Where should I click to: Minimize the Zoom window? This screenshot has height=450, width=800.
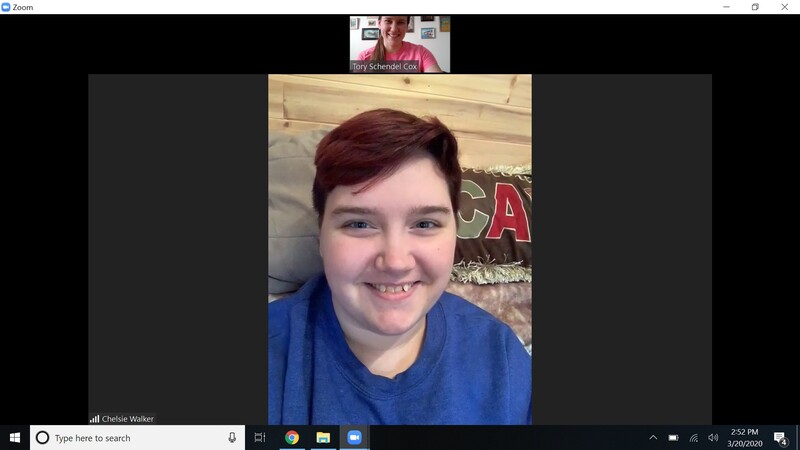click(x=727, y=7)
